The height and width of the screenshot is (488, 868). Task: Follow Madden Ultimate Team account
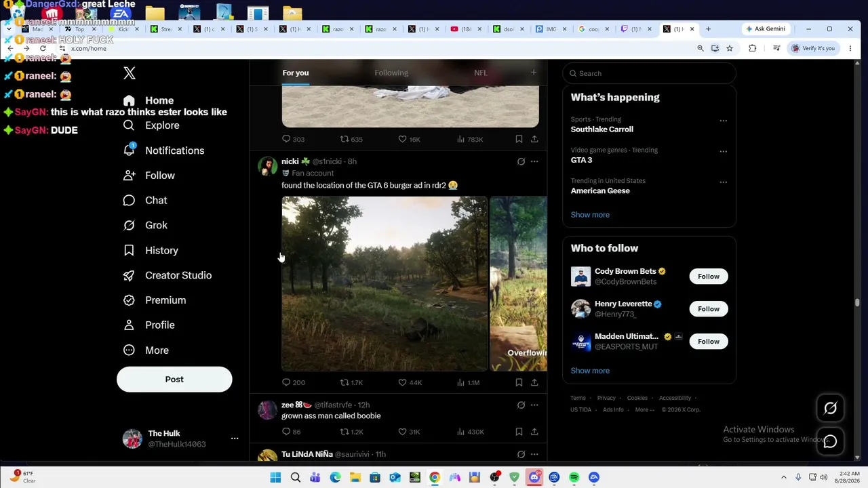click(709, 342)
